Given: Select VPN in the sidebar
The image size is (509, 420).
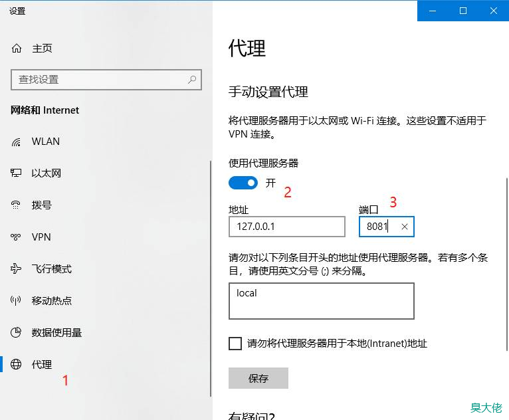Looking at the screenshot, I should [x=41, y=237].
